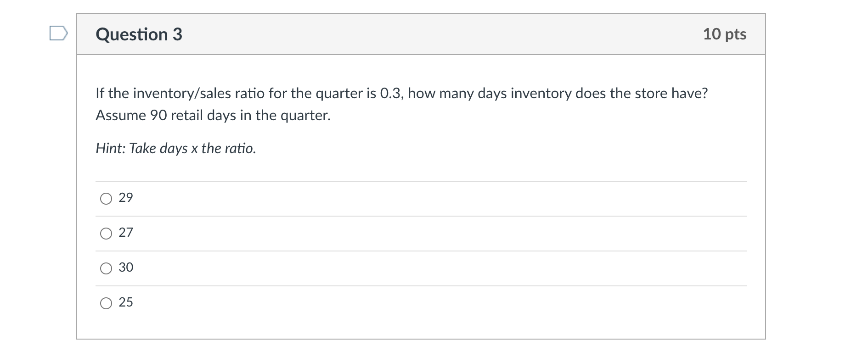Click the hint text in the question
This screenshot has width=868, height=357.
[175, 148]
